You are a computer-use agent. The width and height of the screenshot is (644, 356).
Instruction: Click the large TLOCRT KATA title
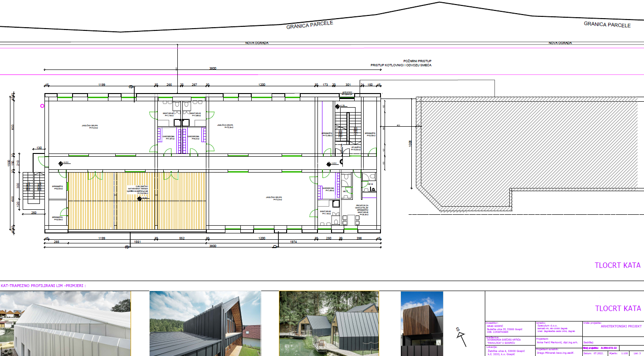click(618, 309)
